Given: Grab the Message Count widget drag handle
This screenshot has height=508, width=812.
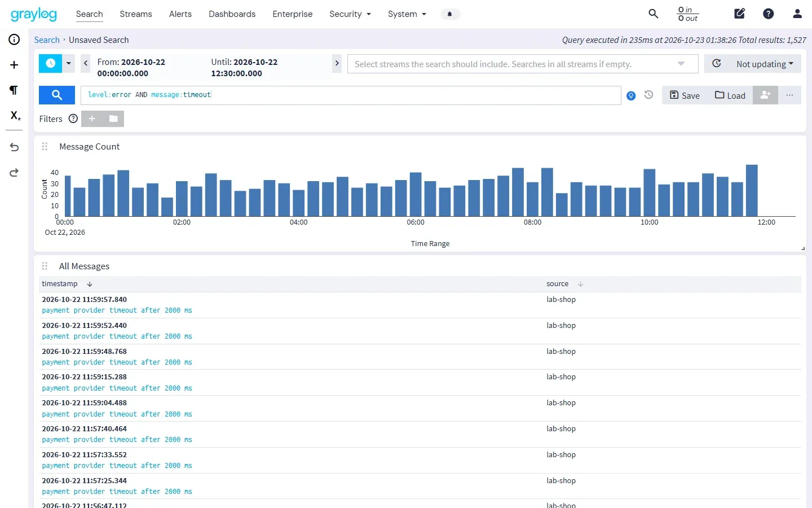Looking at the screenshot, I should point(45,146).
